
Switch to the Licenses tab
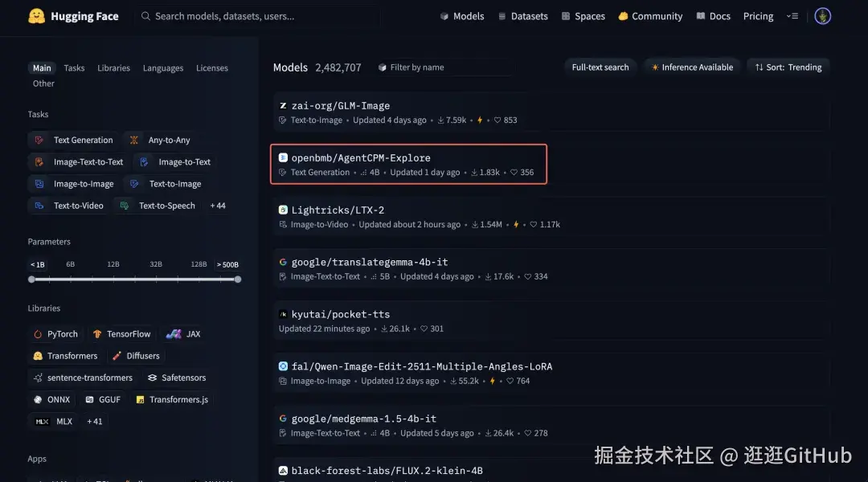pyautogui.click(x=212, y=67)
